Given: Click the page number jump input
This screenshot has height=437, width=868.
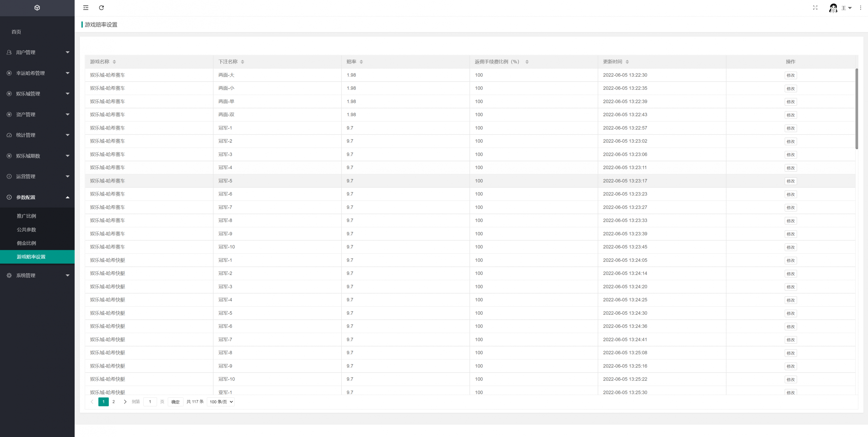Looking at the screenshot, I should click(150, 402).
